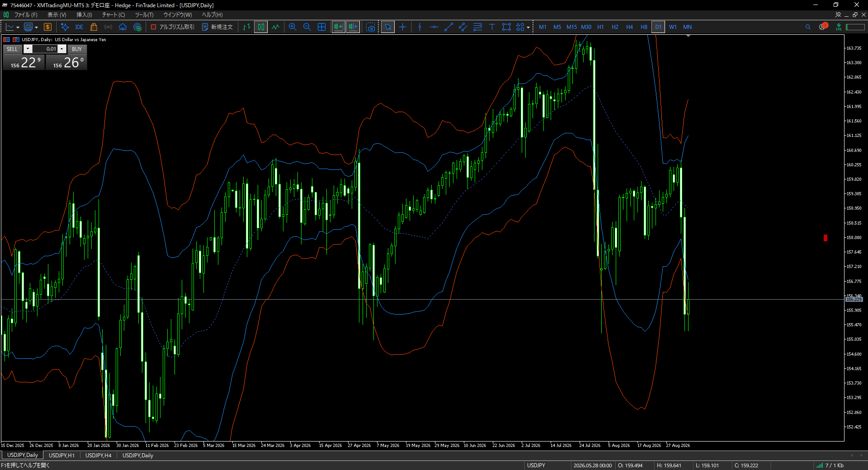Expand the chart type dropdown arrow
The width and height of the screenshot is (868, 470).
[18, 27]
